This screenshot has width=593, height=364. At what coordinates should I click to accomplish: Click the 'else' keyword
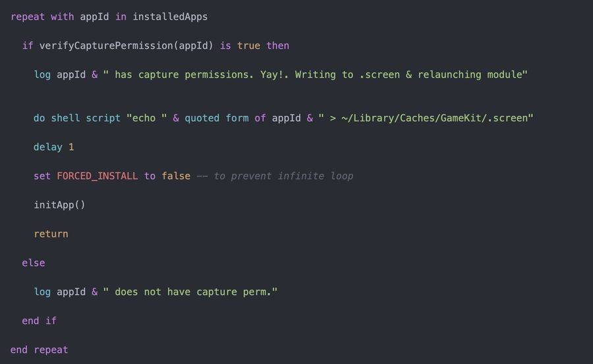pos(34,263)
